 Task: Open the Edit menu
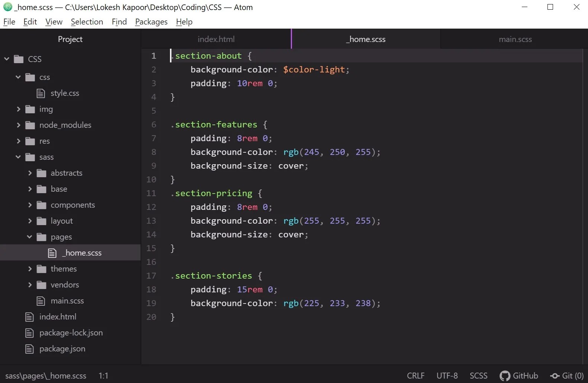[30, 22]
